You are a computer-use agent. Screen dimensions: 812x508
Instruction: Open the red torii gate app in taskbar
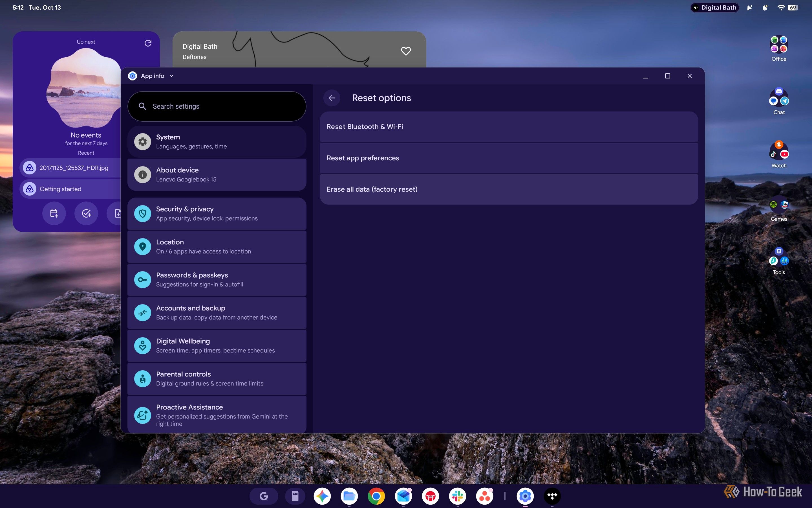pyautogui.click(x=431, y=496)
